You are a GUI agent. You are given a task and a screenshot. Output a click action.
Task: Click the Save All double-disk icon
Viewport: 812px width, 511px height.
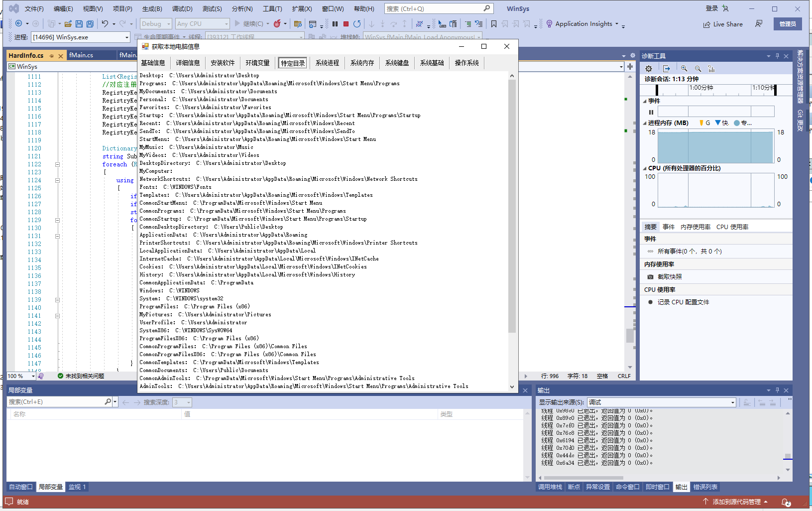(x=90, y=23)
